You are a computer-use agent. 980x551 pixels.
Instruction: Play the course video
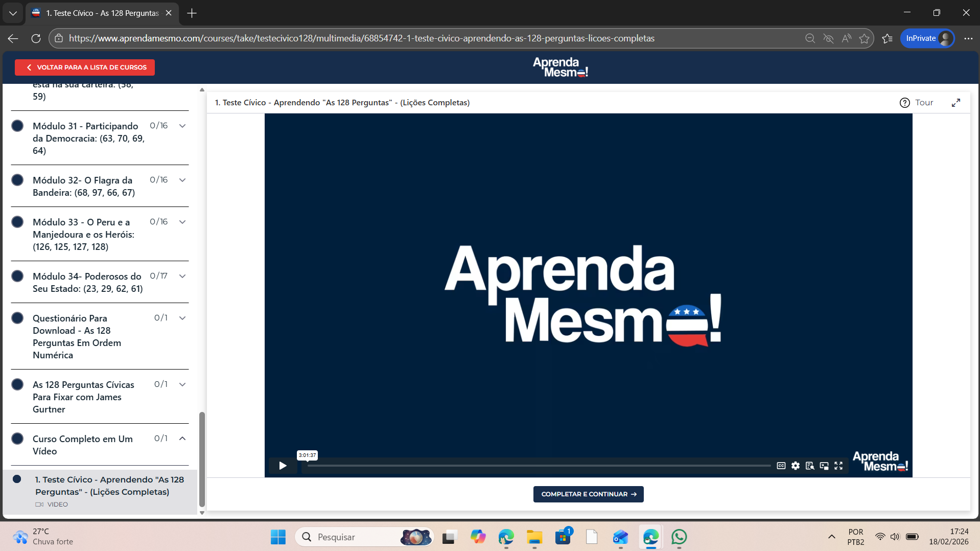tap(283, 466)
